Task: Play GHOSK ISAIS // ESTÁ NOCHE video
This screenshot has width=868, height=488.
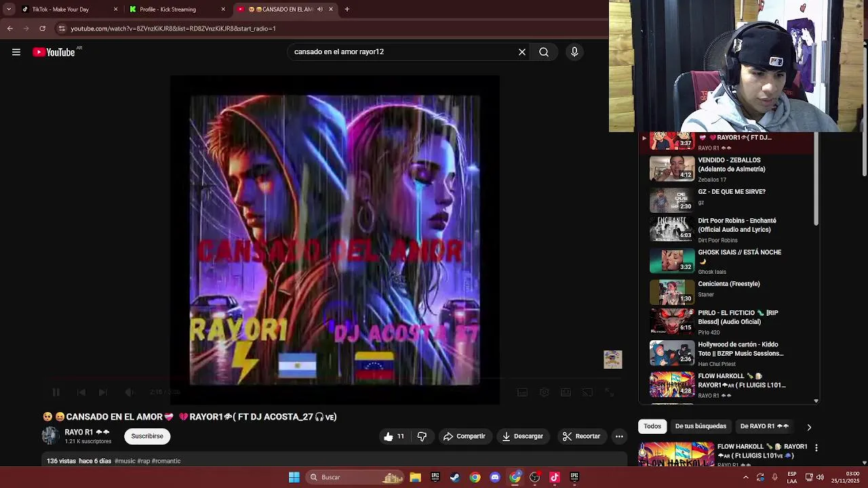Action: pyautogui.click(x=726, y=262)
